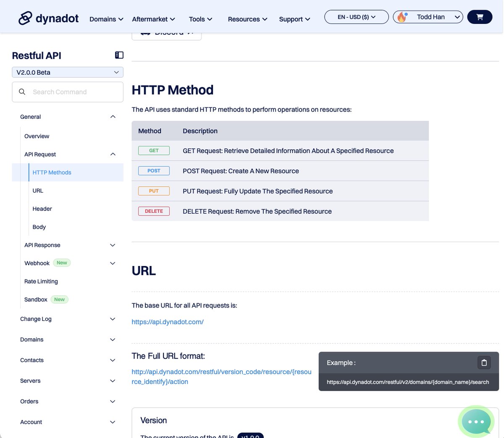
Task: Click the flame avatar icon
Action: click(402, 17)
